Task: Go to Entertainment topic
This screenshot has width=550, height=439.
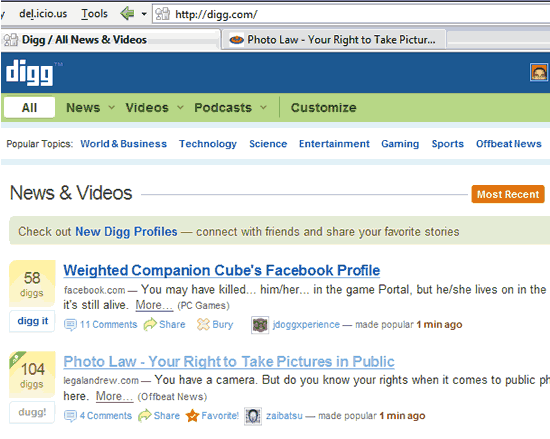Action: (x=334, y=144)
